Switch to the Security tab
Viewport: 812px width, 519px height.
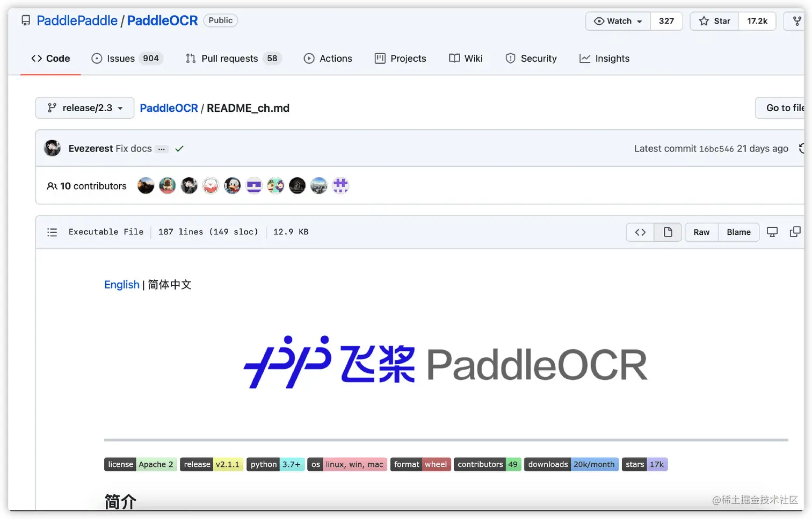531,59
